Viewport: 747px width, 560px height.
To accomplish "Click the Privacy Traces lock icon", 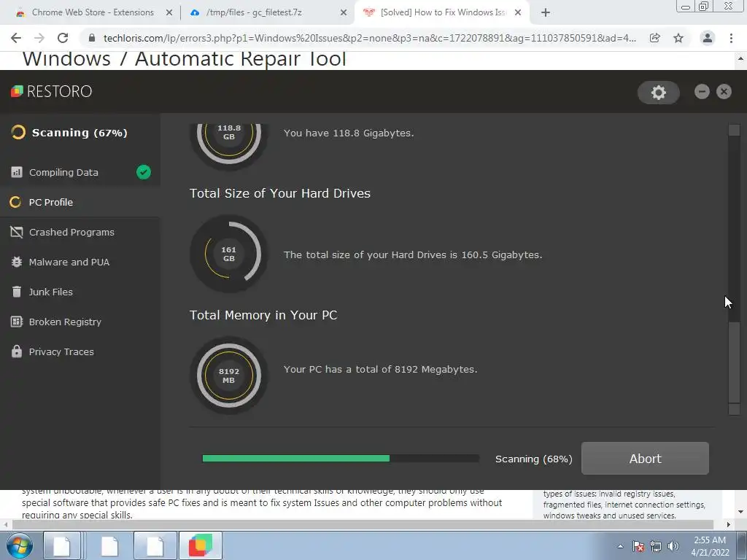I will 17,351.
